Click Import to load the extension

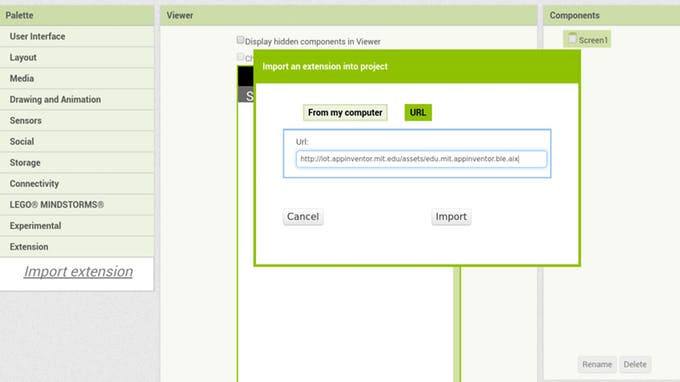[451, 216]
